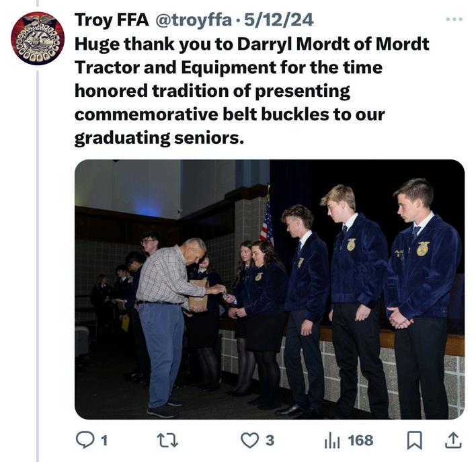This screenshot has width=476, height=462.
Task: Click the American flag in the photo
Action: click(x=267, y=222)
